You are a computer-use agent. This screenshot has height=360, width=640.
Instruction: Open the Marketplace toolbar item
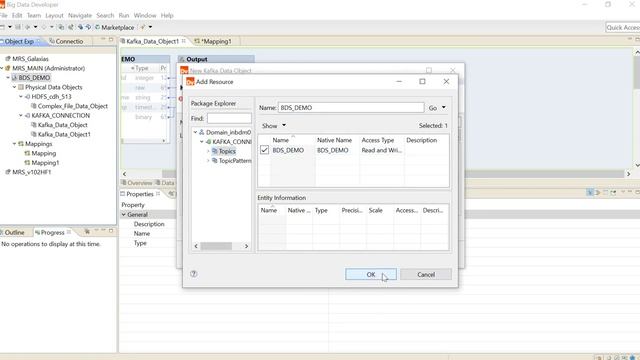pyautogui.click(x=115, y=27)
